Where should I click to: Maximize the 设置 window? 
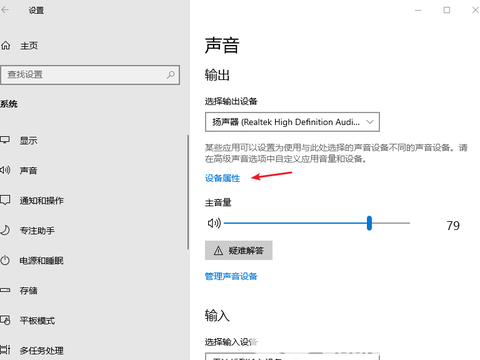[447, 10]
